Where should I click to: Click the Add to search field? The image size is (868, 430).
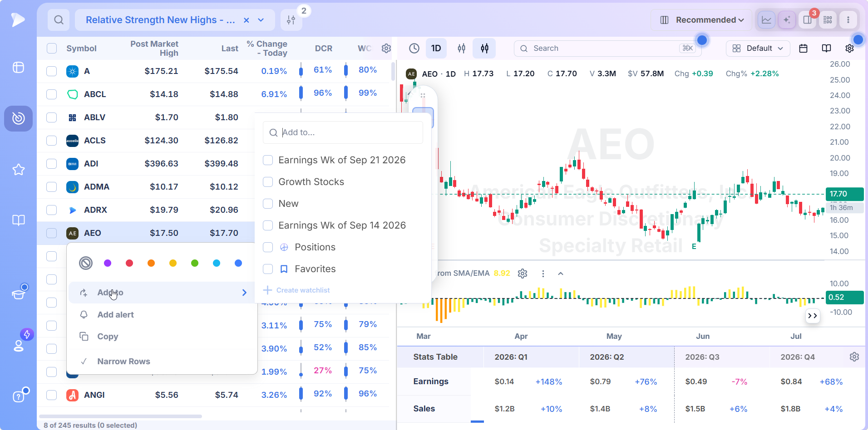click(x=343, y=132)
